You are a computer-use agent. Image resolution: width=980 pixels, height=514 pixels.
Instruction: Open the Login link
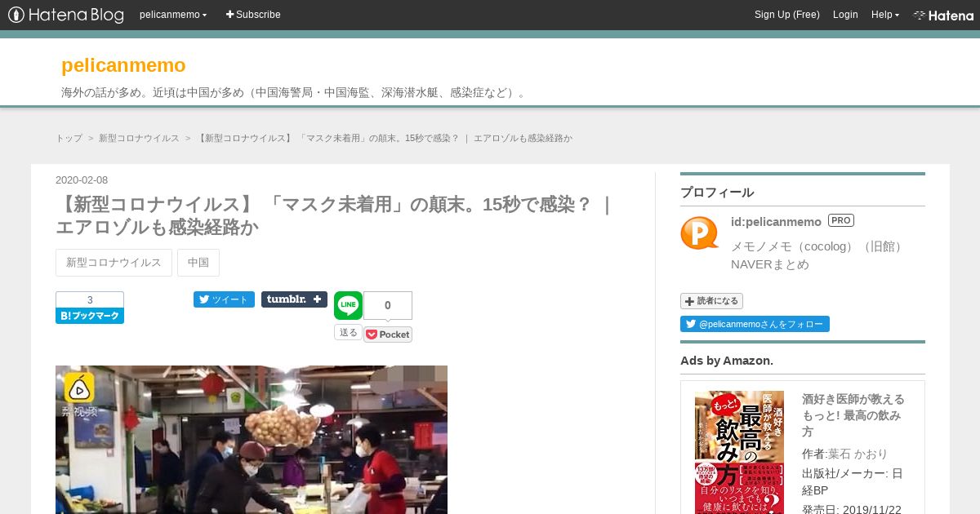coord(845,15)
